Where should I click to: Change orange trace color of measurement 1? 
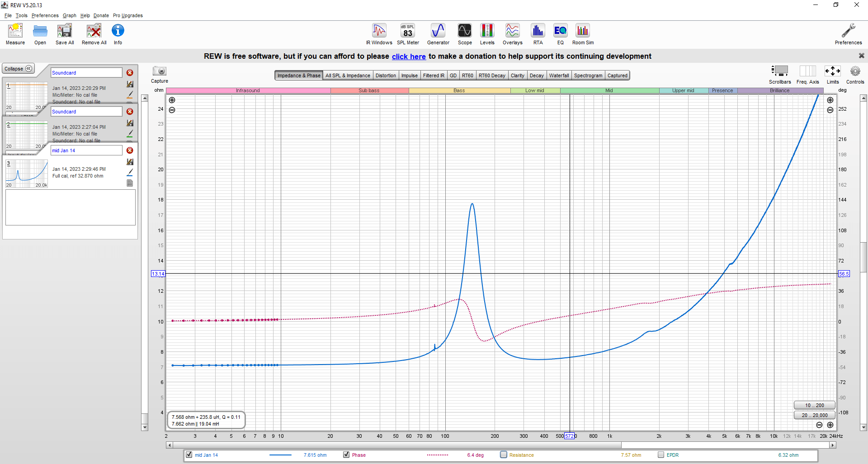(130, 95)
